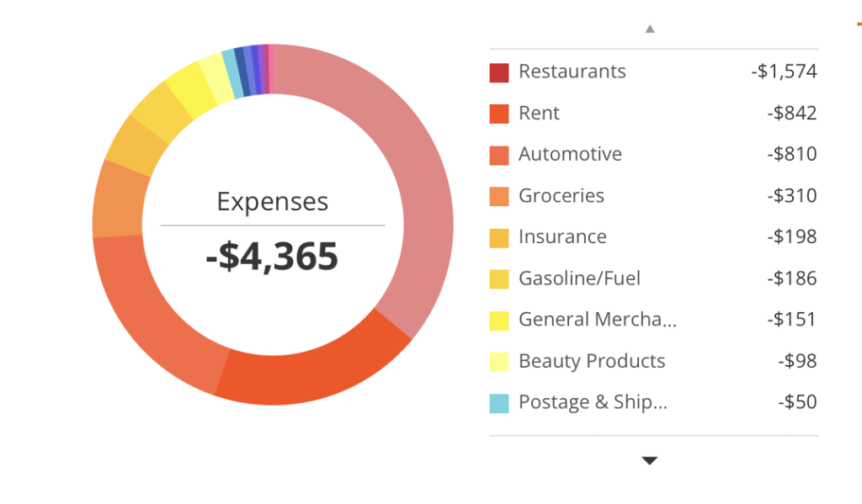Click the -$1,574 Restaurants amount

[784, 72]
